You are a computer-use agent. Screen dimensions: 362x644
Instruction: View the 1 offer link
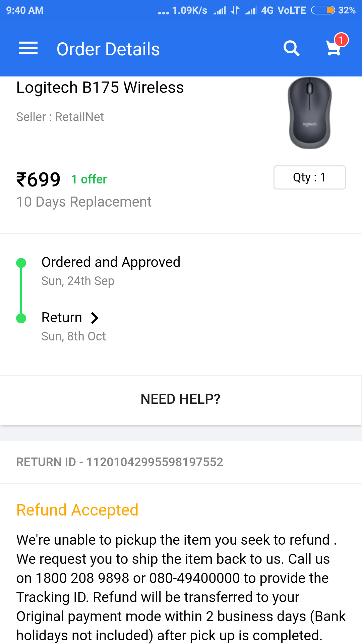tap(89, 179)
